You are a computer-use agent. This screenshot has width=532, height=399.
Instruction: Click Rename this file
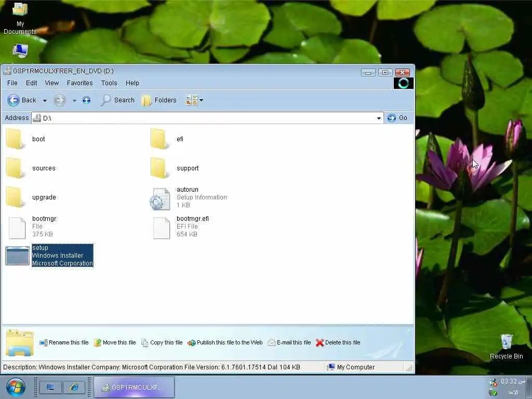[x=64, y=343]
